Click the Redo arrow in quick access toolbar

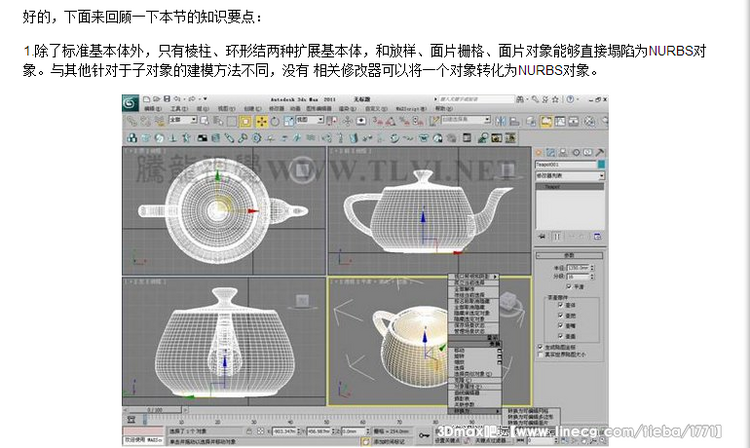pyautogui.click(x=192, y=99)
